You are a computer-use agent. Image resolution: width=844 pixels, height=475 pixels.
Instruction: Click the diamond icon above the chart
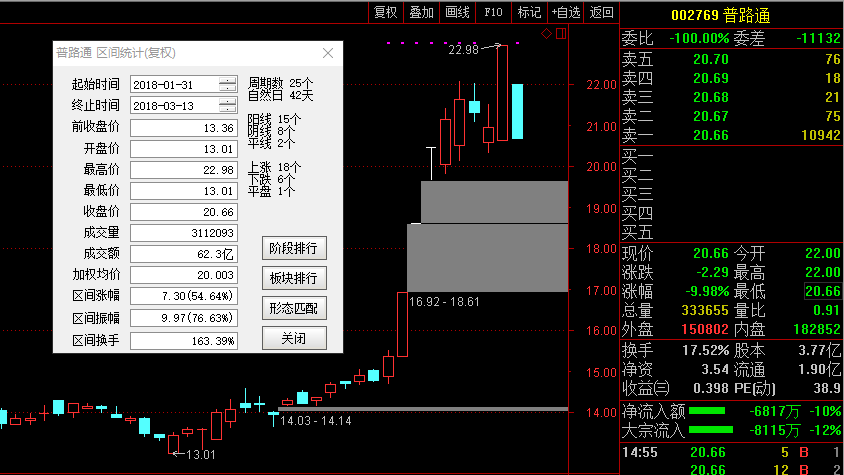pos(546,34)
